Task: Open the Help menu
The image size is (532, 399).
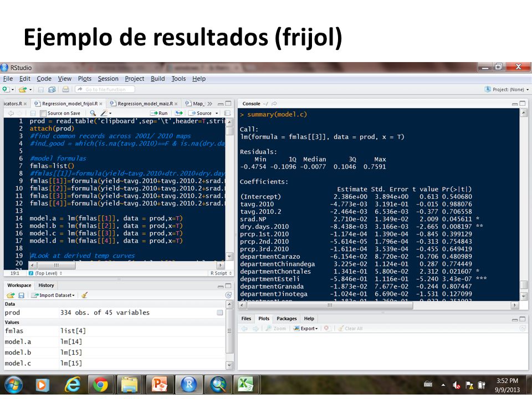Action: tap(199, 79)
